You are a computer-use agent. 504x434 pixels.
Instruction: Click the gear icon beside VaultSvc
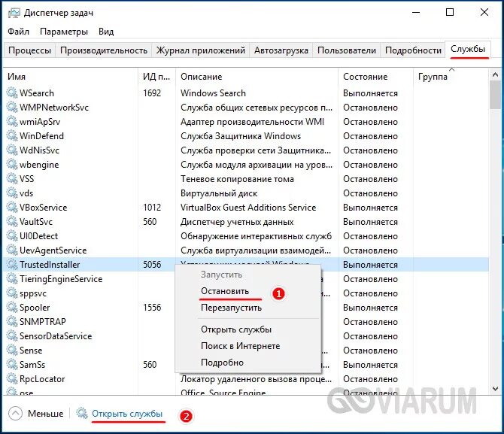click(x=12, y=221)
